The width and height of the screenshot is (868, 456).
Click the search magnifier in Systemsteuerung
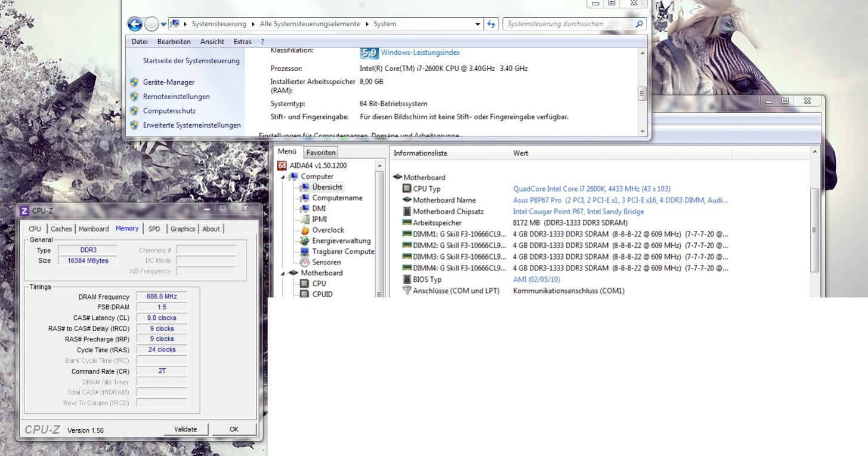[640, 24]
